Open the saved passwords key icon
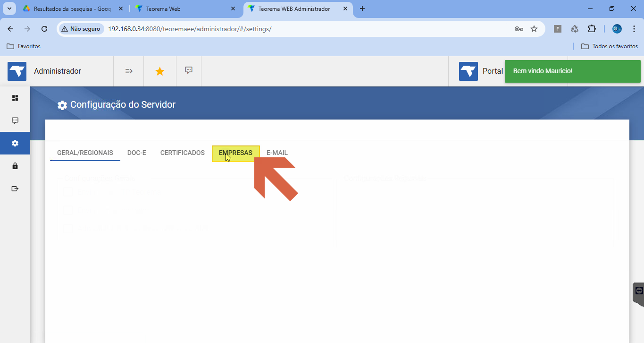This screenshot has width=644, height=343. coord(519,29)
